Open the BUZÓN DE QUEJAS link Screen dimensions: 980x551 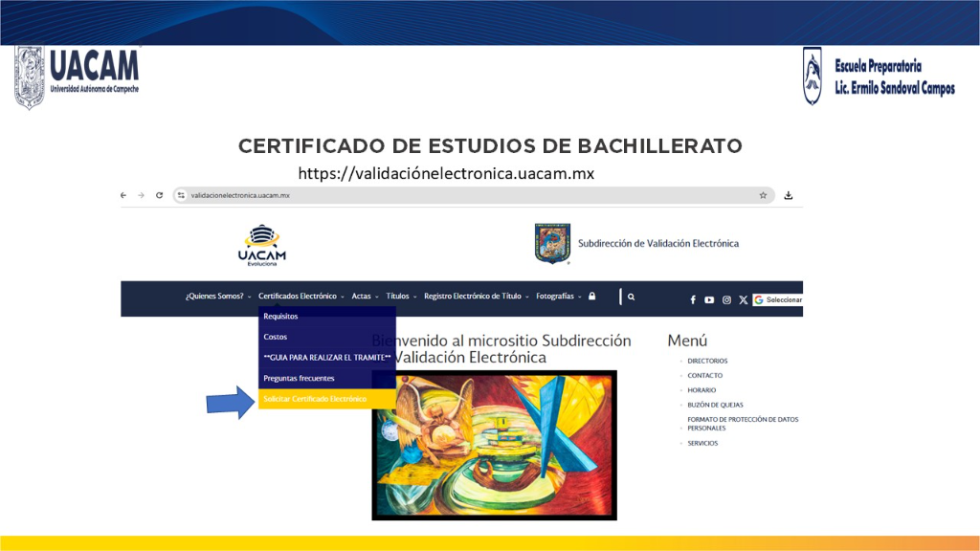(x=715, y=405)
